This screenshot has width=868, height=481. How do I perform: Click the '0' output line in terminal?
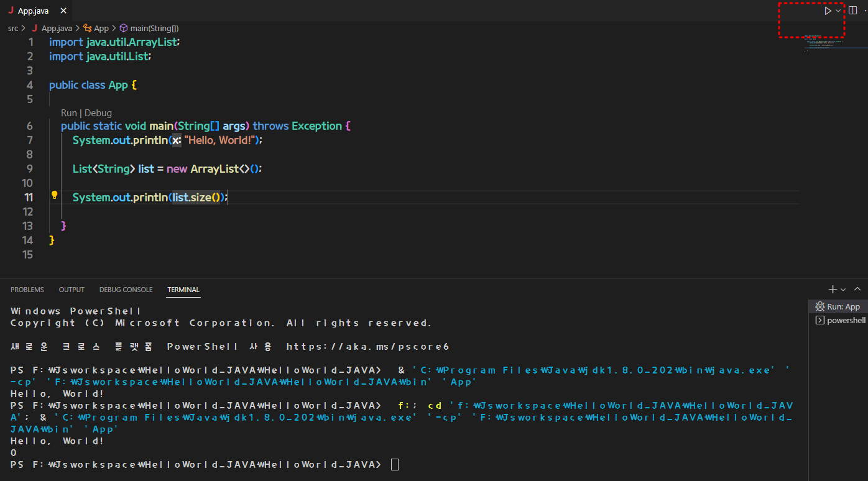(14, 453)
